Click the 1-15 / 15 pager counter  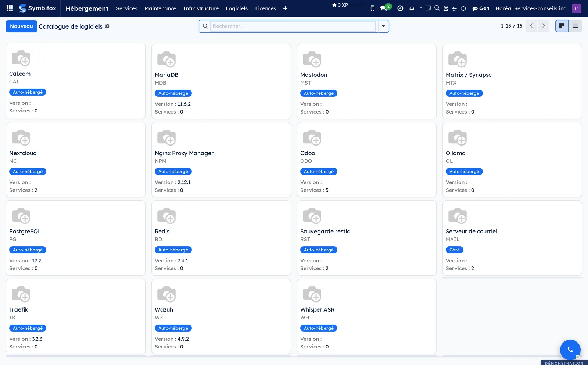point(512,26)
